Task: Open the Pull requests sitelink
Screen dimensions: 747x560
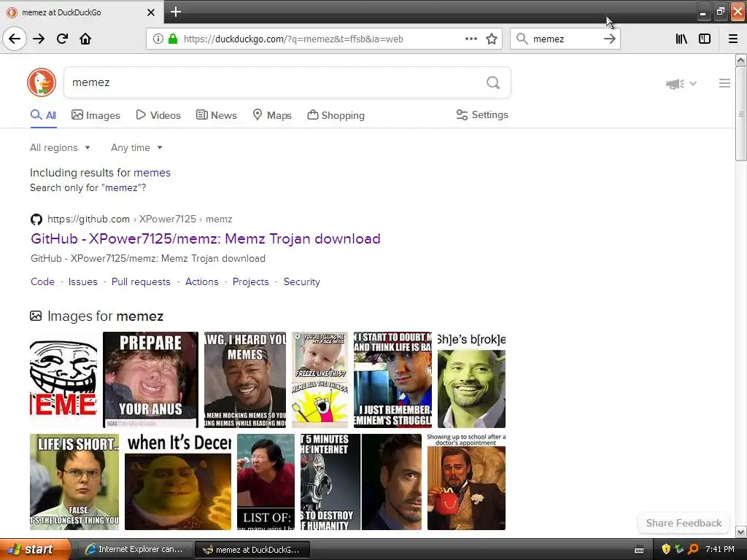Action: [x=141, y=281]
